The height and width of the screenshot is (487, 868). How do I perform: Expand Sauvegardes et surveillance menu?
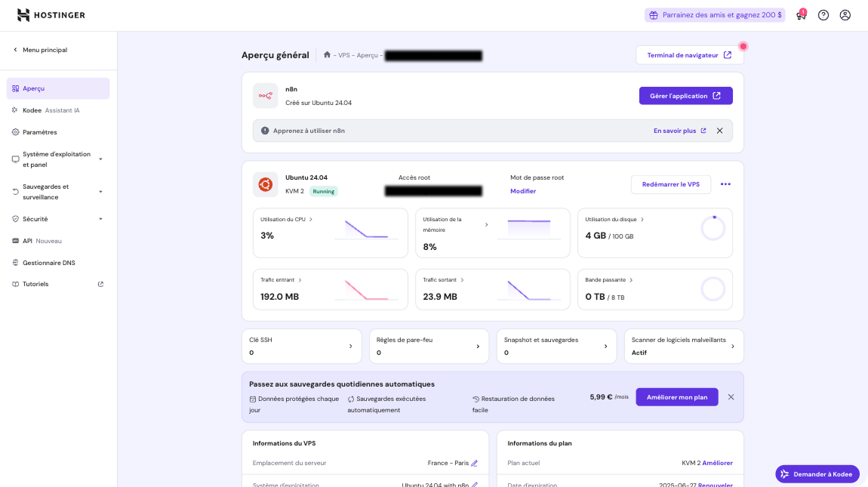(x=58, y=192)
